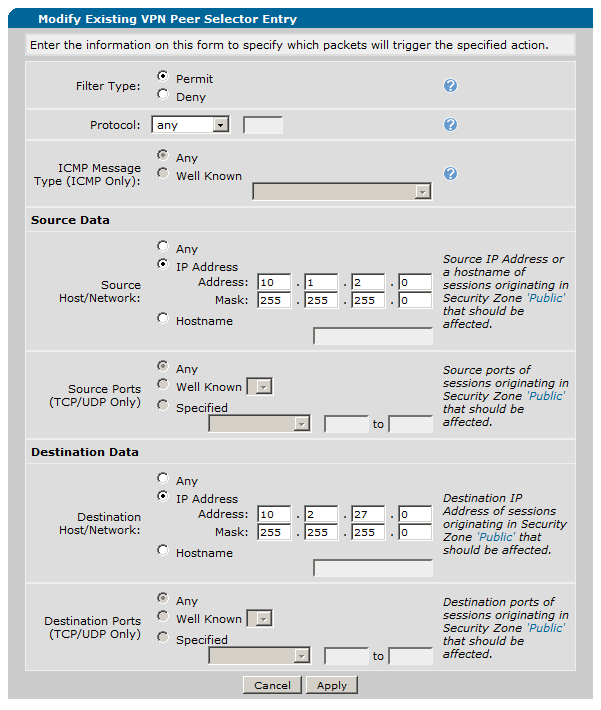The width and height of the screenshot is (601, 710).
Task: Click the Cancel button
Action: click(x=272, y=685)
